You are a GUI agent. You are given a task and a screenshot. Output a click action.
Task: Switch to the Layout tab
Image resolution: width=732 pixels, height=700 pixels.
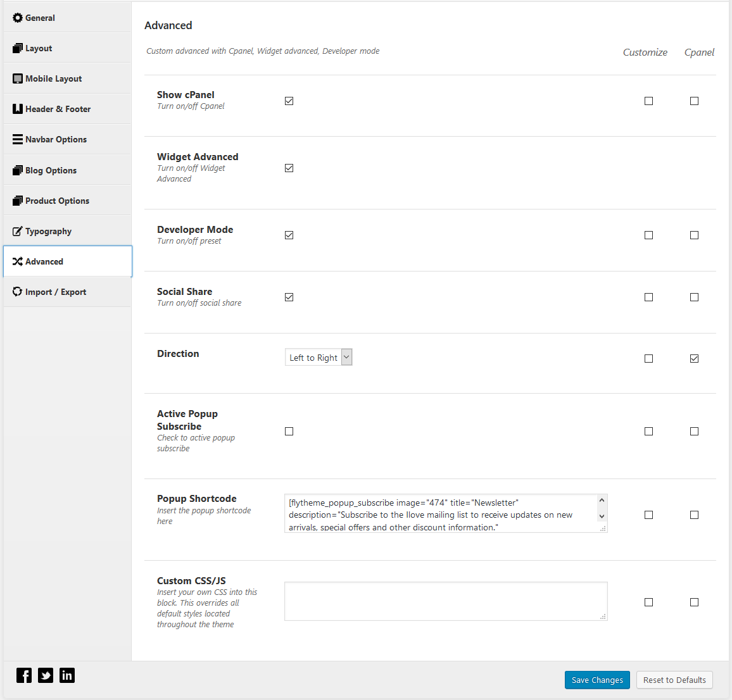point(67,48)
